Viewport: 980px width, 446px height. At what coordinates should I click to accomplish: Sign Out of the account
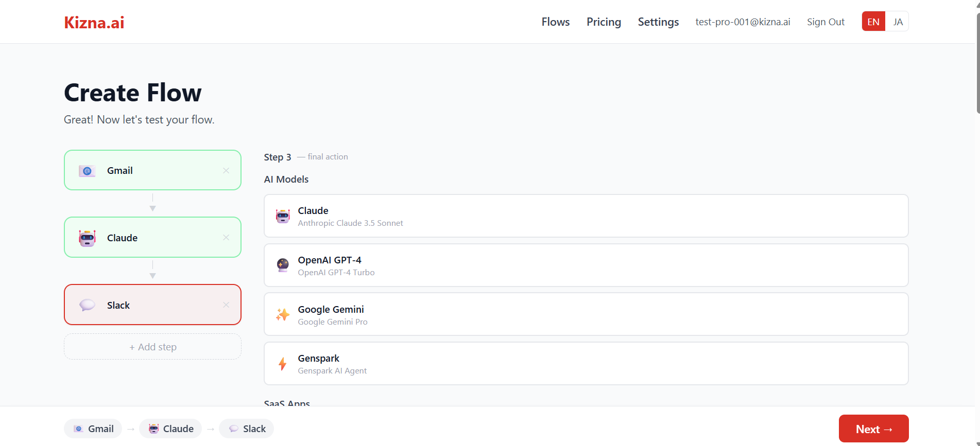(x=826, y=22)
